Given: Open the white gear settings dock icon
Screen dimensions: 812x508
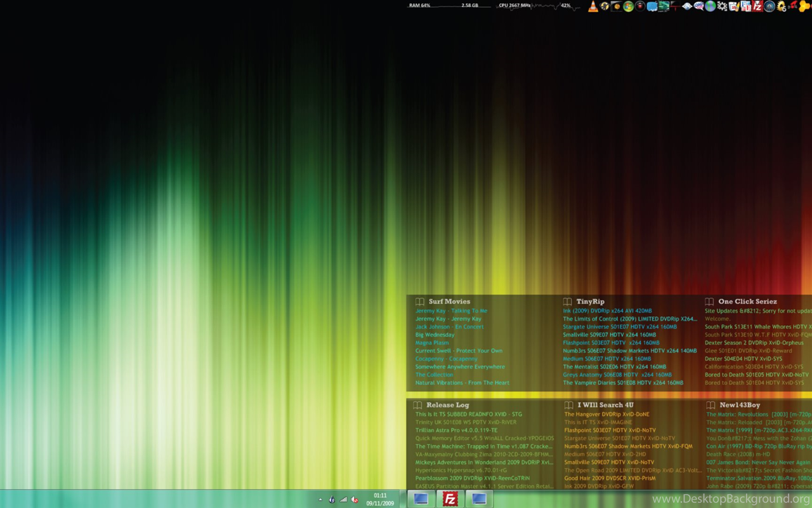Looking at the screenshot, I should (x=722, y=6).
